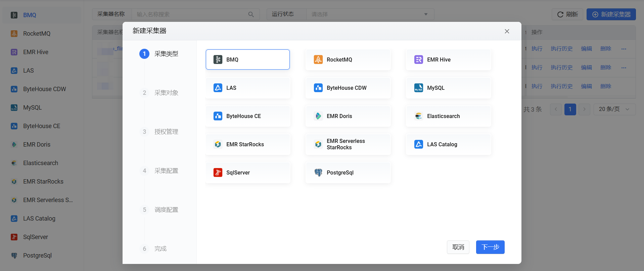The height and width of the screenshot is (271, 644).
Task: Open the 运行状态 status dropdown
Action: pyautogui.click(x=370, y=14)
